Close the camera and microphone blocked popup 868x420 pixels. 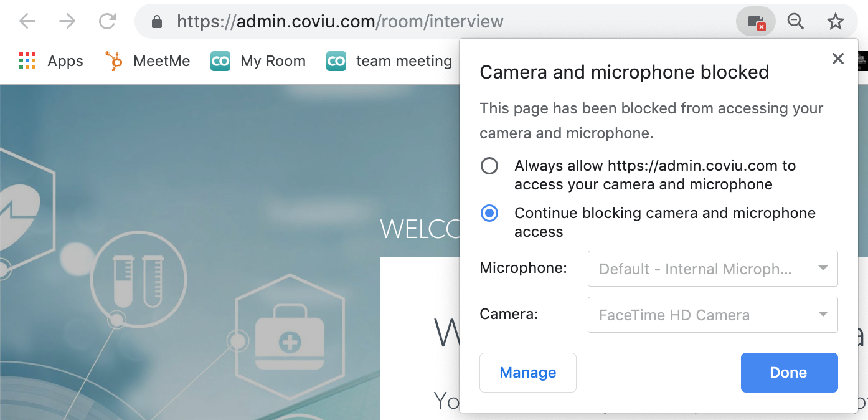point(838,59)
